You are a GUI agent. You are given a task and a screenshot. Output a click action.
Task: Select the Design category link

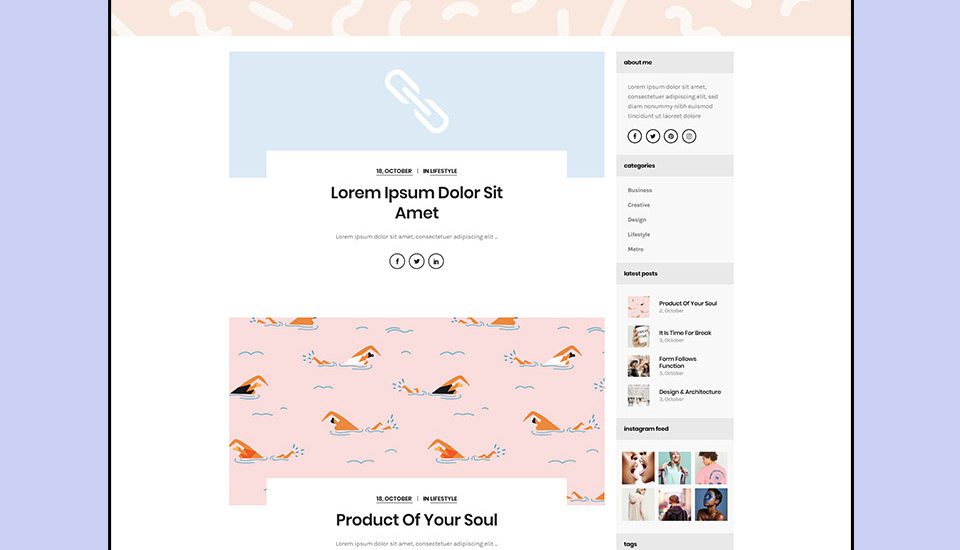click(x=637, y=220)
